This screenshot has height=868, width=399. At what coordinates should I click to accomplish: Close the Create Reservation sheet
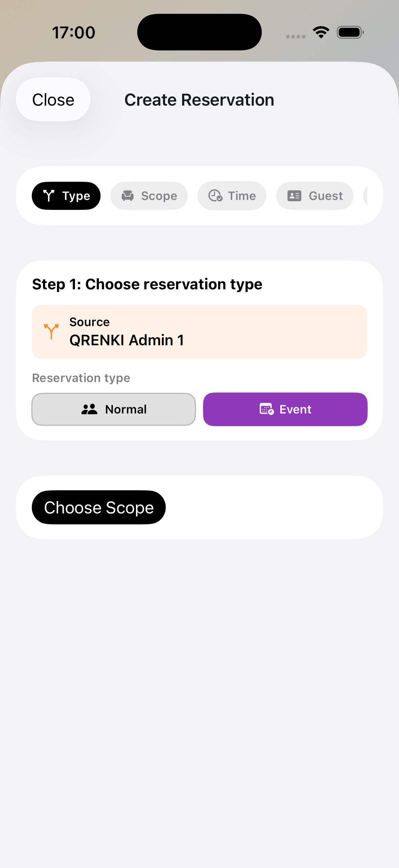(x=53, y=99)
